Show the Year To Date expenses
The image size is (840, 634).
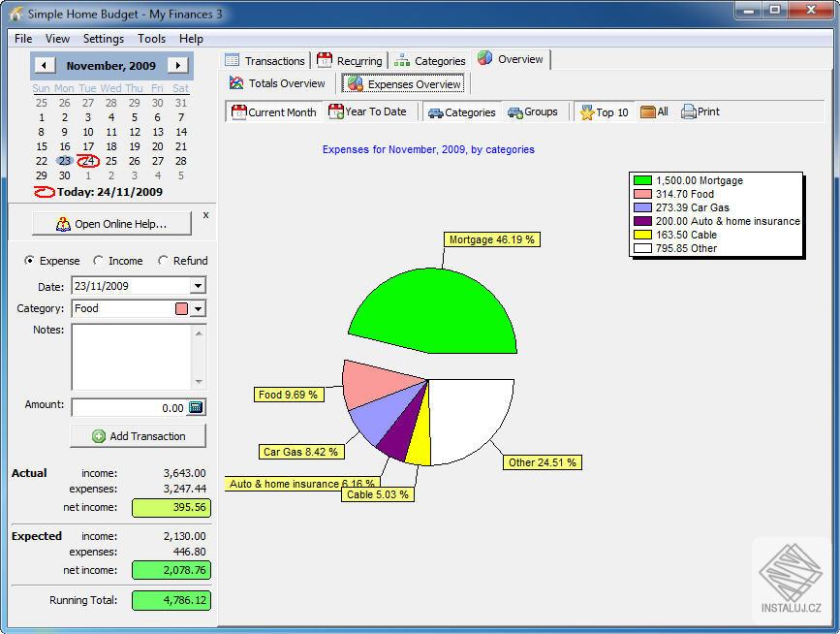tap(368, 112)
